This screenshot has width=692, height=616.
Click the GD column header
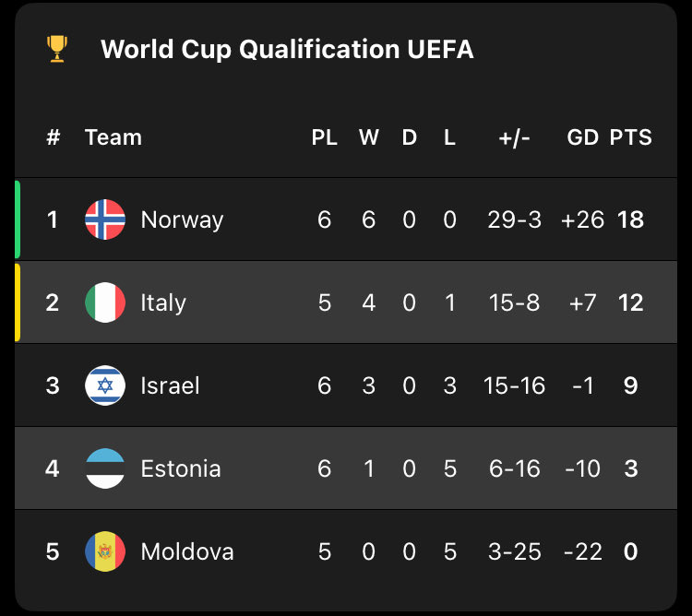[x=582, y=137]
